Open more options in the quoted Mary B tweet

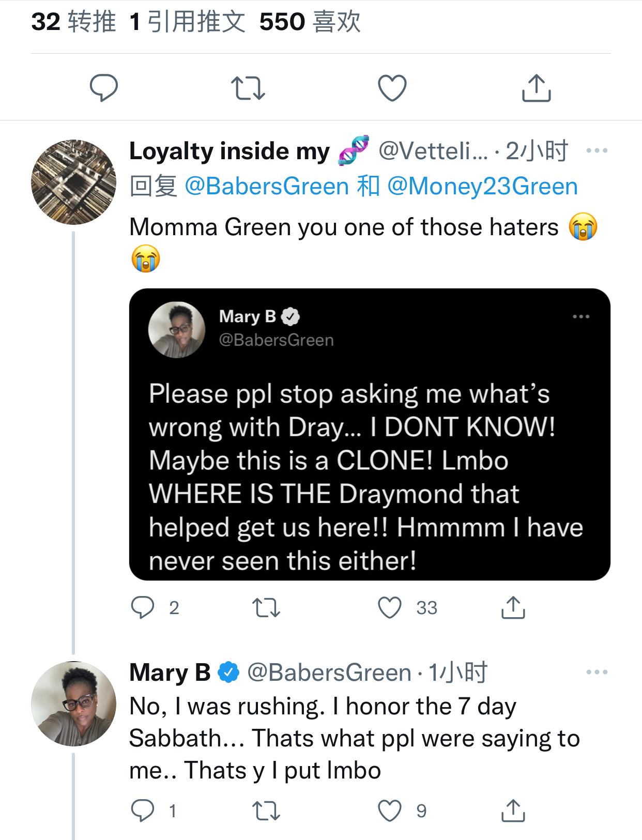tap(581, 316)
